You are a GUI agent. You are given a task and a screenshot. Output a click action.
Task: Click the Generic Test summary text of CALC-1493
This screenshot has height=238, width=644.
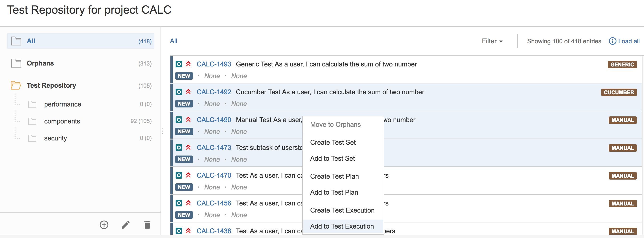coord(326,64)
